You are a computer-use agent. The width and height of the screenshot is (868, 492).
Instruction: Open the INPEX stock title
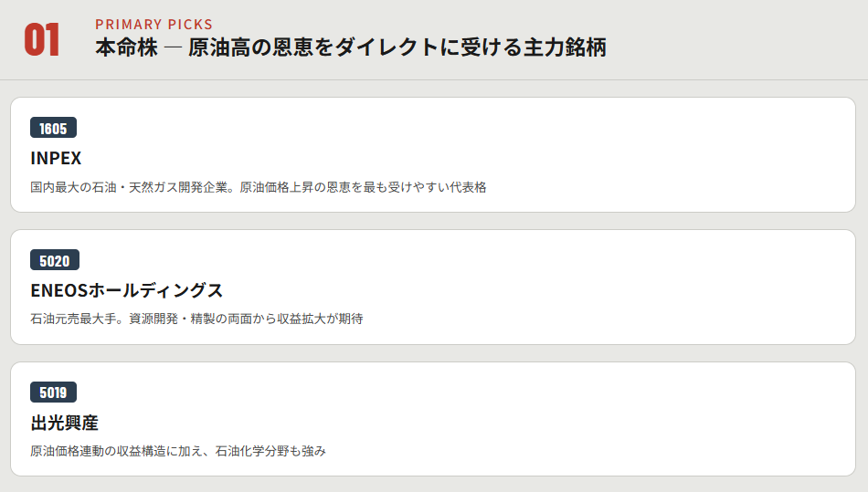click(56, 158)
